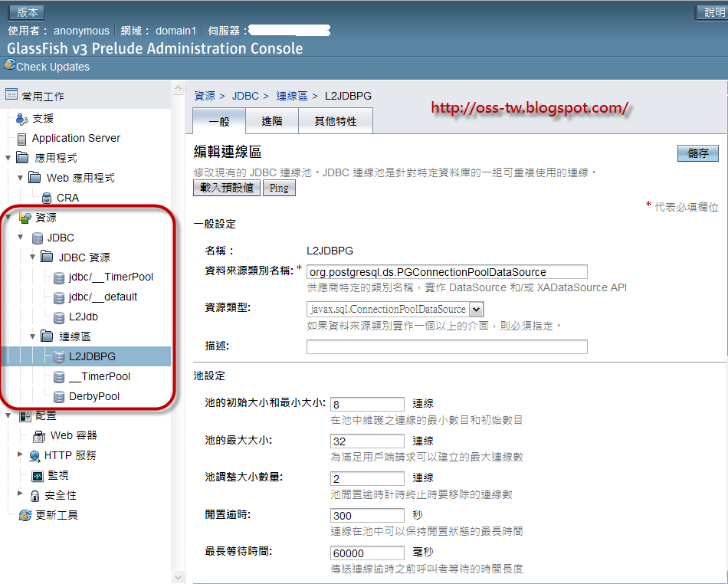728x584 pixels.
Task: Click the Ping button
Action: [x=279, y=188]
